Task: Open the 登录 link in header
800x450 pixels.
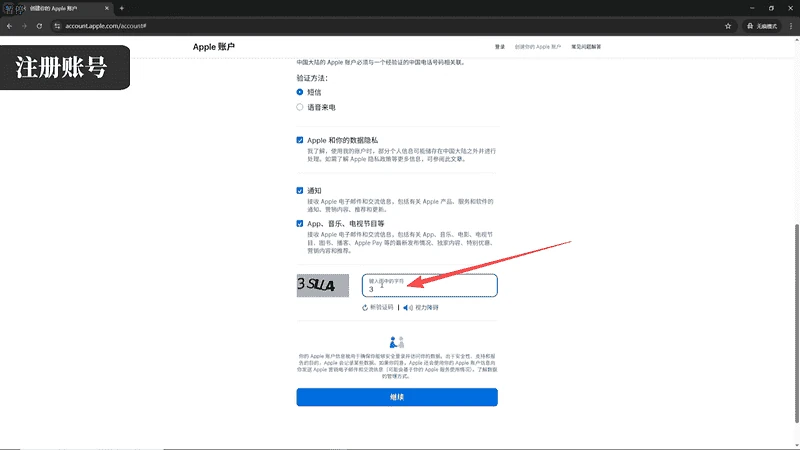Action: point(499,47)
